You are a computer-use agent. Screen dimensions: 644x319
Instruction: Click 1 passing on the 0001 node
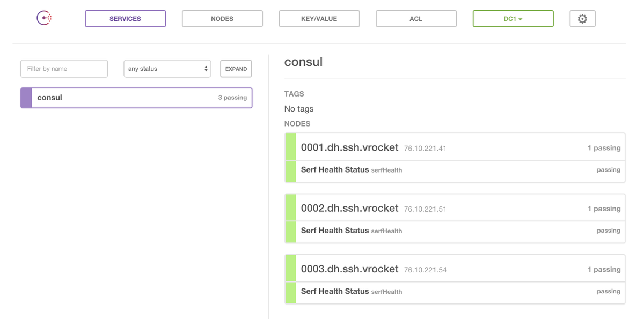click(604, 148)
